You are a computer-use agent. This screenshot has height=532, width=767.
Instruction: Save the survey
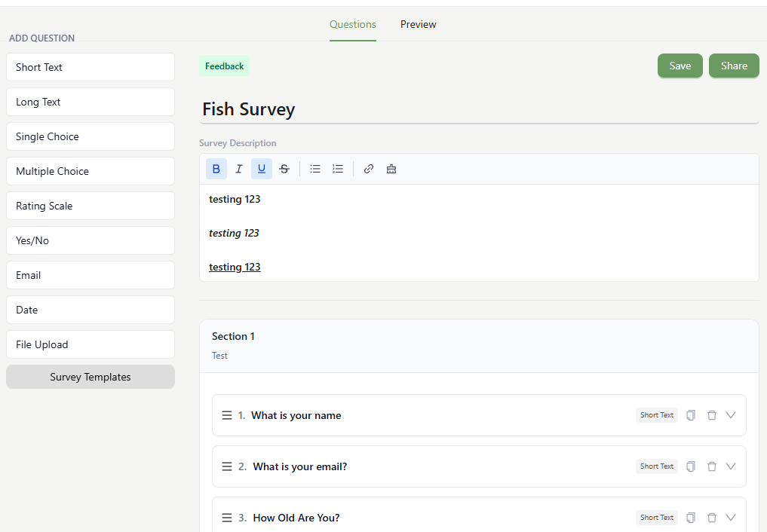pyautogui.click(x=680, y=66)
